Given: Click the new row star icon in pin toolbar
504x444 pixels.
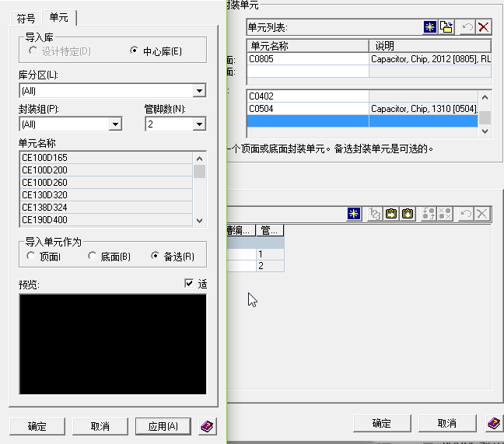Looking at the screenshot, I should 354,214.
